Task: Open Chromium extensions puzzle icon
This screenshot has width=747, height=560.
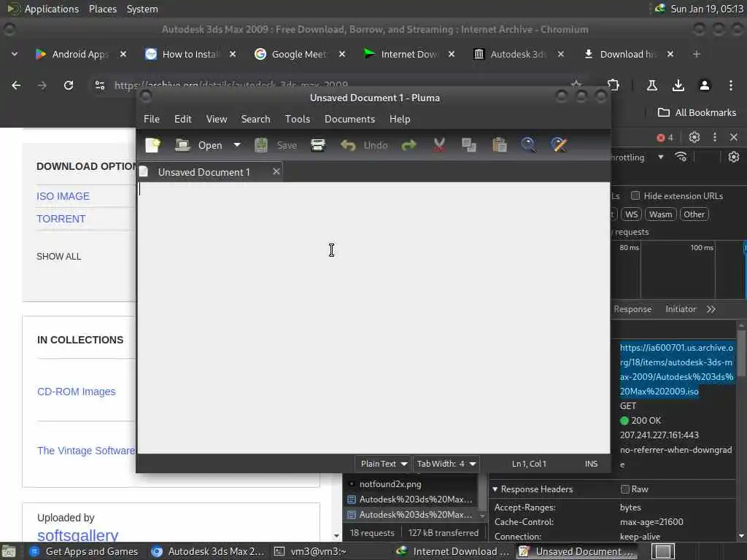Action: click(x=613, y=85)
